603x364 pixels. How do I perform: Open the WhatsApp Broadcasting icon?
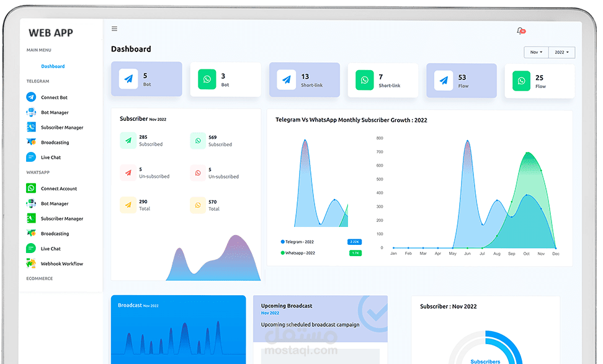31,233
